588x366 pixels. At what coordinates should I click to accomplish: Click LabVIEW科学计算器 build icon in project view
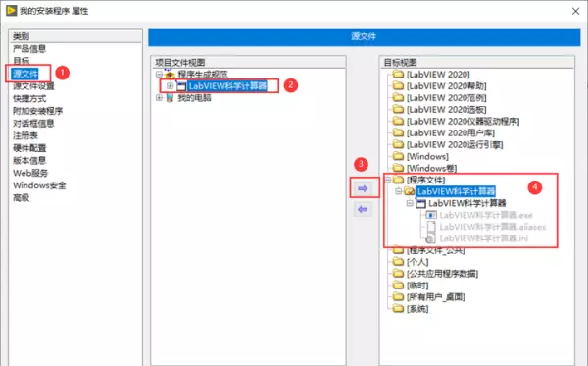tap(181, 86)
